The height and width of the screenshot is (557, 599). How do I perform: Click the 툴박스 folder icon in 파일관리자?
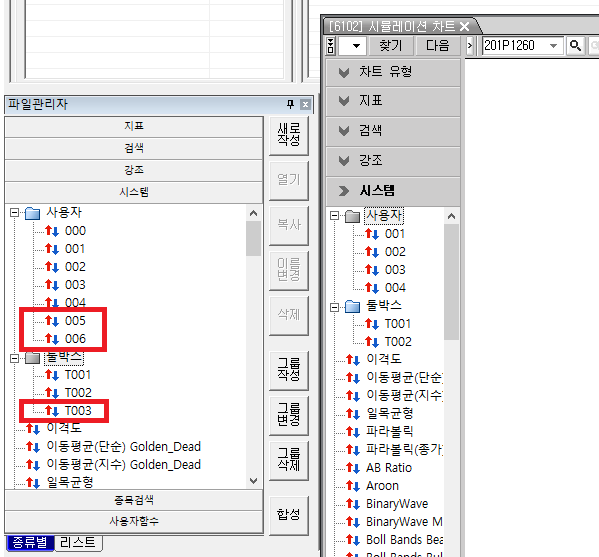32,358
